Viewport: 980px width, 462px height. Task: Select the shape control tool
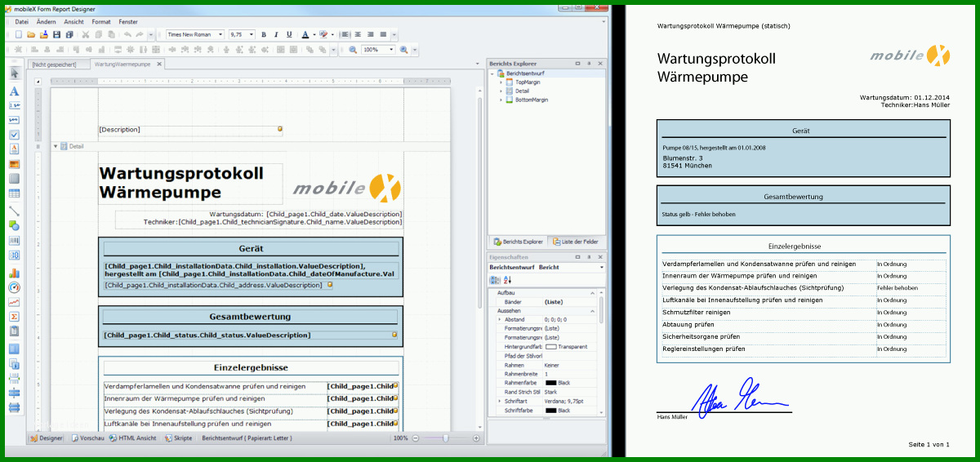tap(14, 225)
